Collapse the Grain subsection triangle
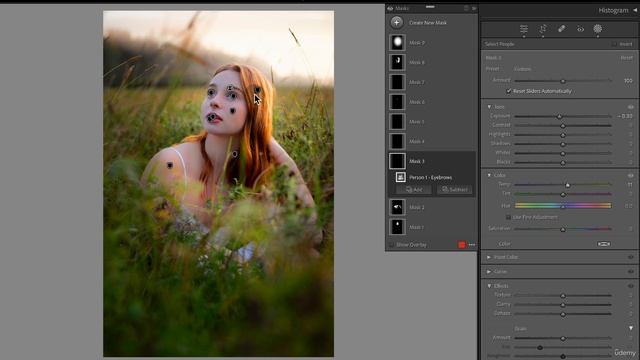Image resolution: width=640 pixels, height=360 pixels. (x=631, y=328)
